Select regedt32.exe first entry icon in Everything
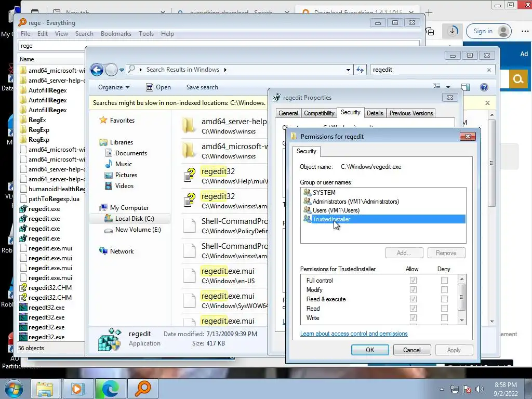 (23, 308)
